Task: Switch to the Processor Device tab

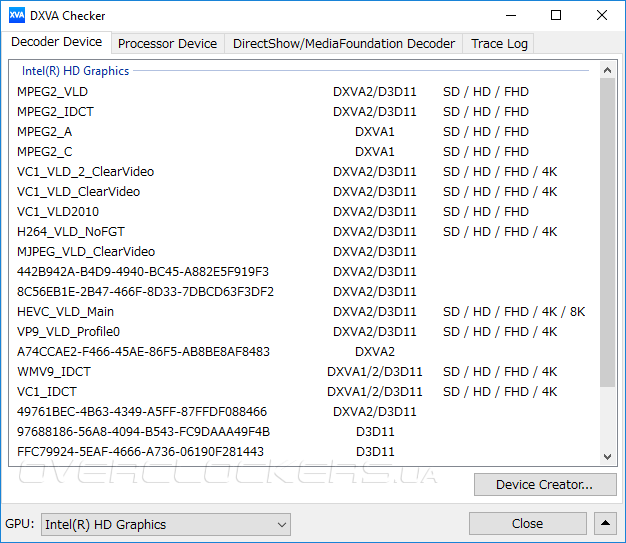Action: pyautogui.click(x=167, y=44)
